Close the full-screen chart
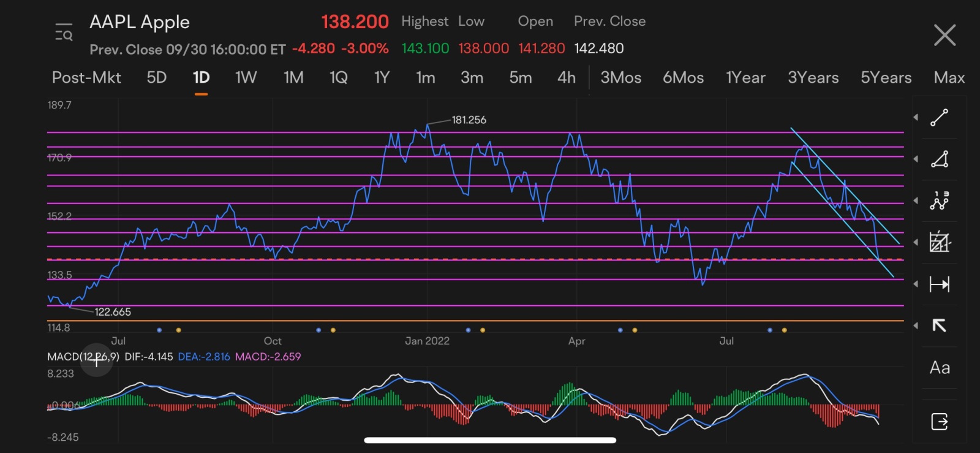Viewport: 980px width, 453px height. (x=944, y=36)
